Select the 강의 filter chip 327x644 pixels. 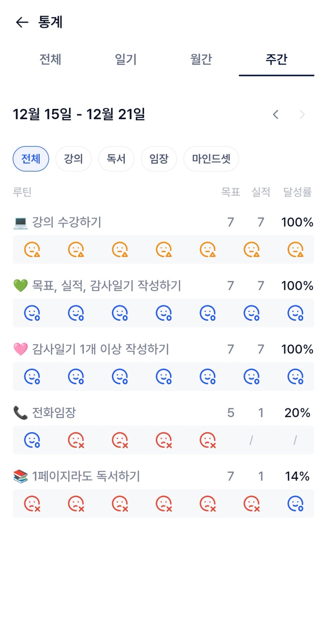pos(73,159)
